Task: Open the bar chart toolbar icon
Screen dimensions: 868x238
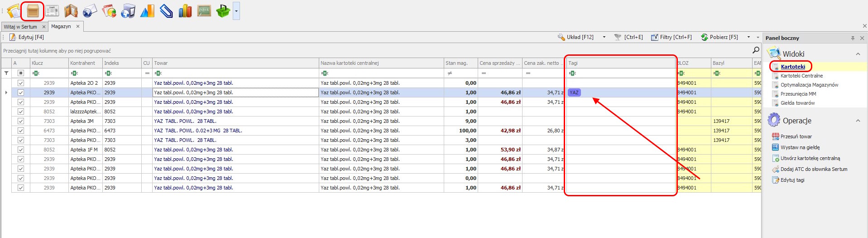Action: (x=185, y=11)
